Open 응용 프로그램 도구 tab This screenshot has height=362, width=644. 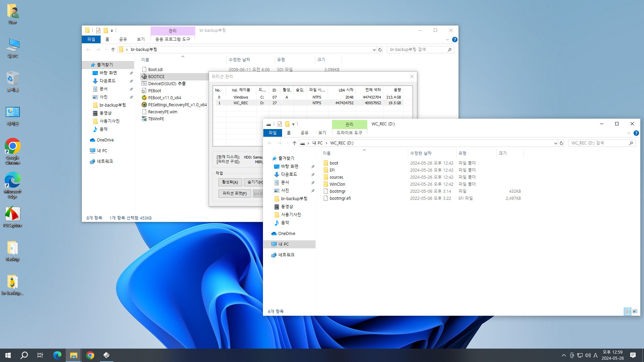tap(173, 40)
